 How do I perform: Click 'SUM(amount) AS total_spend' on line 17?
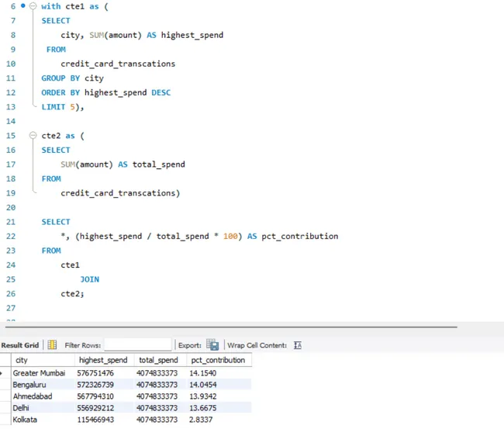coord(123,164)
